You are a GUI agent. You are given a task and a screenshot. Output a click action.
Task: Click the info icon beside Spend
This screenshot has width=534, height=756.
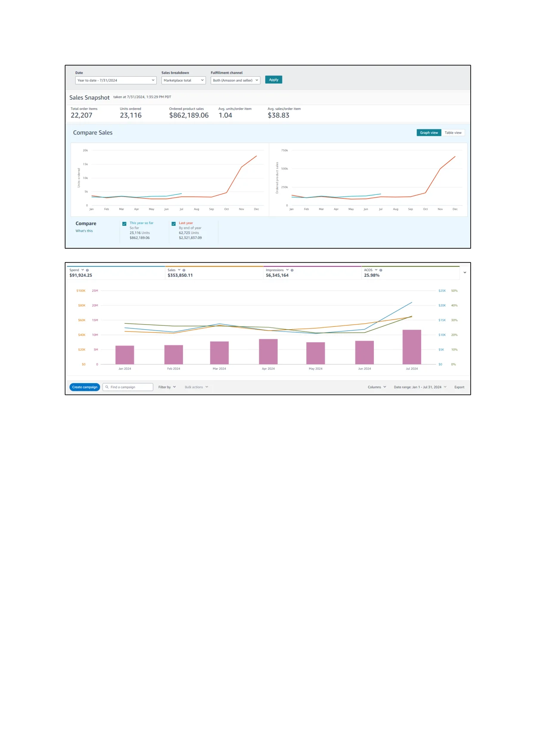87,270
